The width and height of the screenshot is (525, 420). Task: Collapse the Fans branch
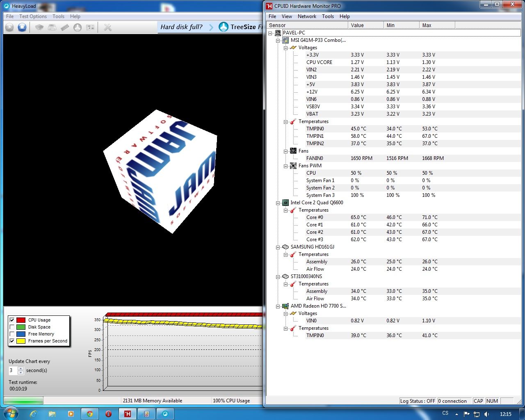click(285, 151)
